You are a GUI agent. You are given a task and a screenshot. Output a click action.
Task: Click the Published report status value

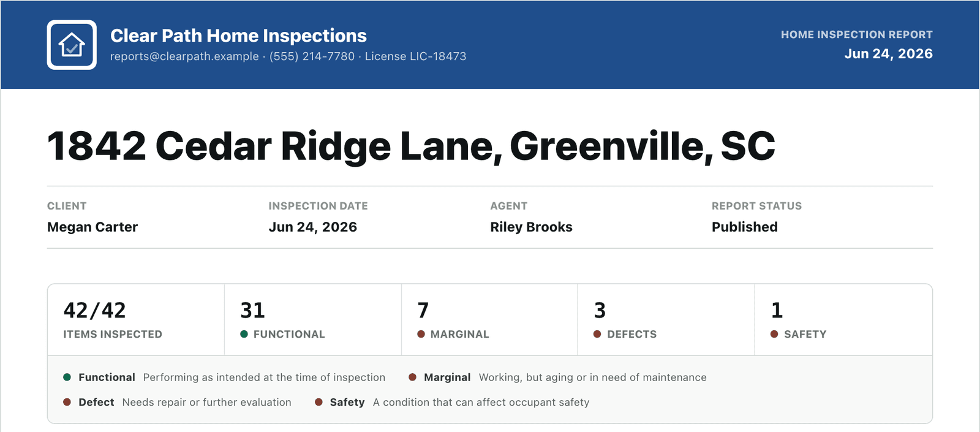pyautogui.click(x=745, y=227)
